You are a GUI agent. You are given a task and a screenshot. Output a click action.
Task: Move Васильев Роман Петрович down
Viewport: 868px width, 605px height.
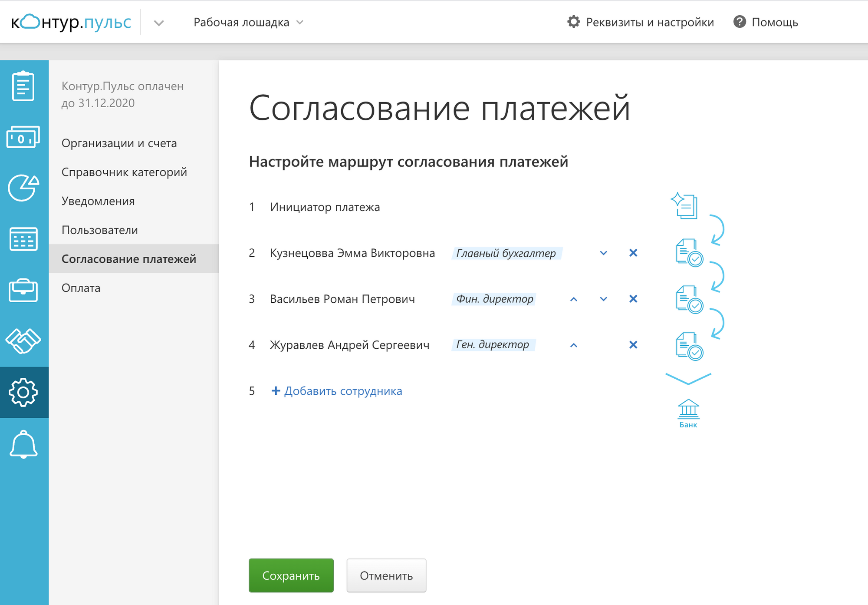coord(603,299)
